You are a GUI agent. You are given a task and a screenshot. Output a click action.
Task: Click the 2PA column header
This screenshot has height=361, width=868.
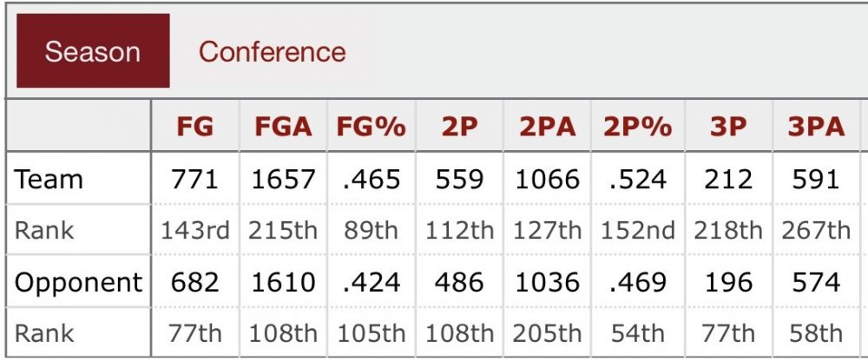click(548, 127)
